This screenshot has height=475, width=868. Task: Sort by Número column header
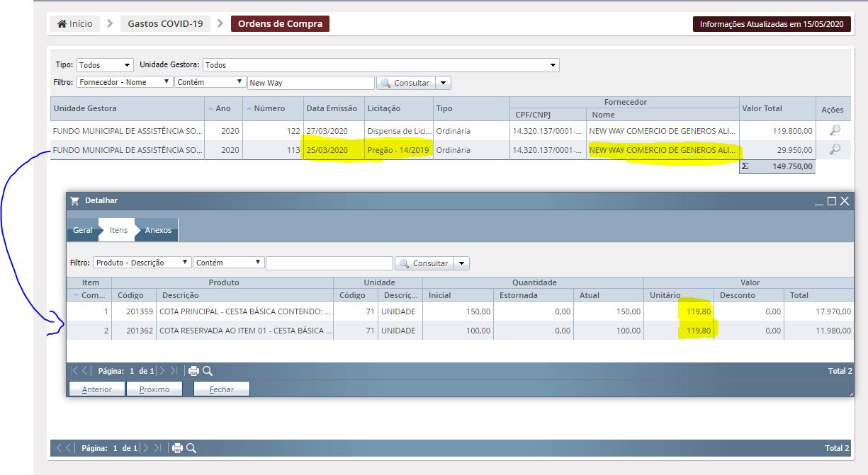(x=273, y=108)
